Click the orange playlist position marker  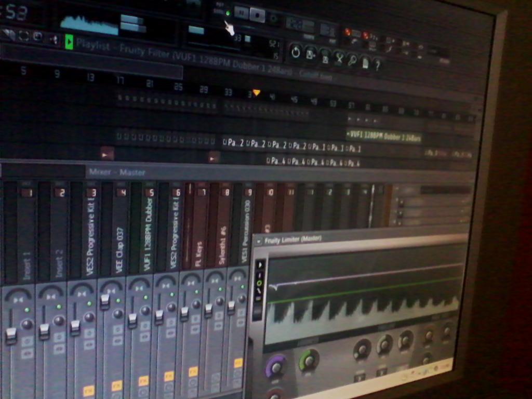point(257,92)
